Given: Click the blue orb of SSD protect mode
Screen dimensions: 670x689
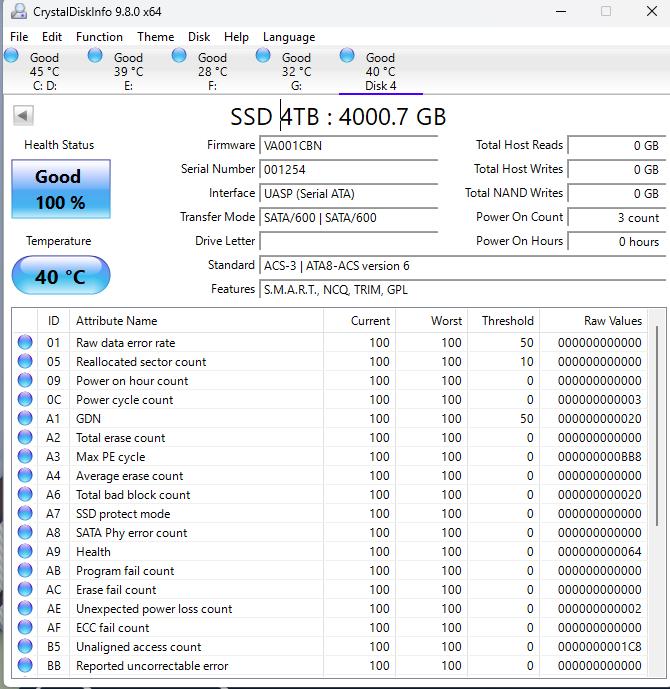Looking at the screenshot, I should click(25, 513).
